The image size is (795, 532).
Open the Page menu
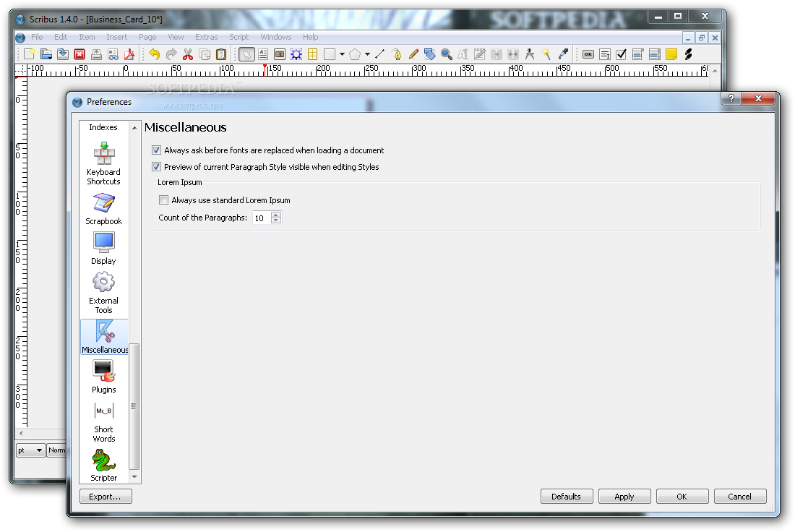(147, 37)
